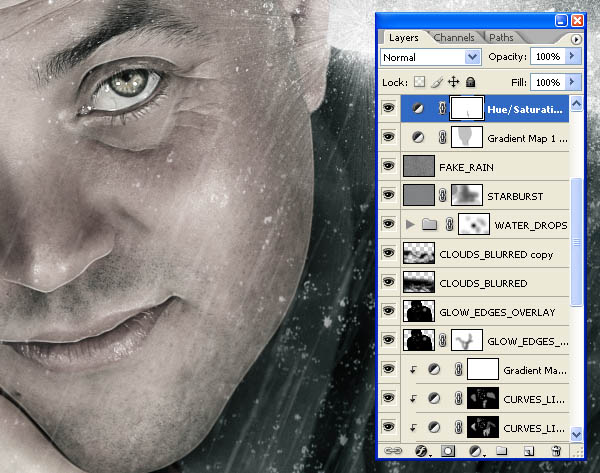Screen dimensions: 600x473
Task: Create a new layer
Action: [528, 451]
